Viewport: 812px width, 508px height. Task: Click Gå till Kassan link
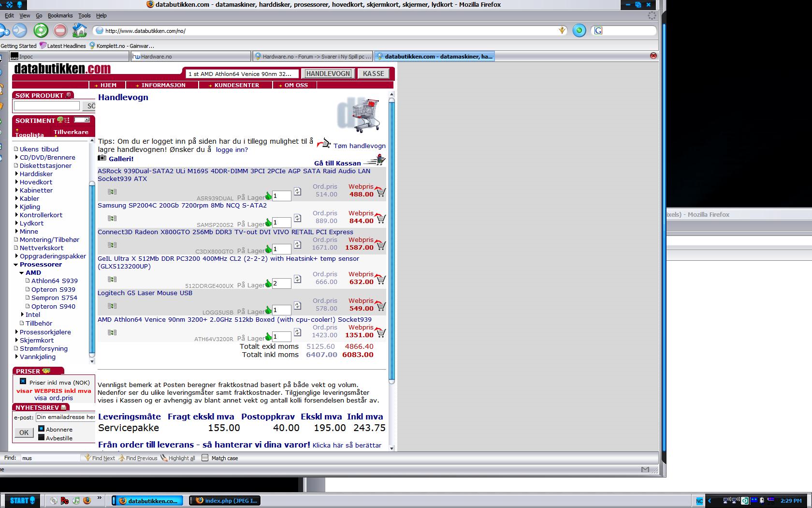(337, 163)
